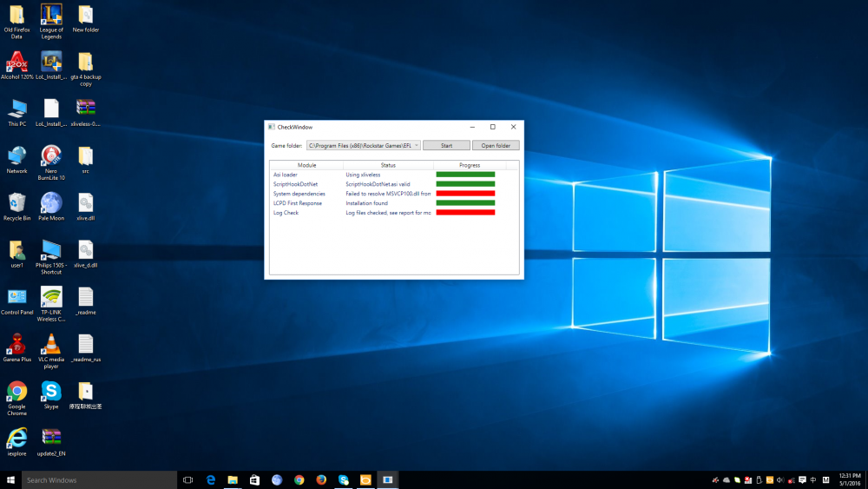Screen dimensions: 868x489
Task: Click the Recycle Bin icon
Action: (x=16, y=205)
